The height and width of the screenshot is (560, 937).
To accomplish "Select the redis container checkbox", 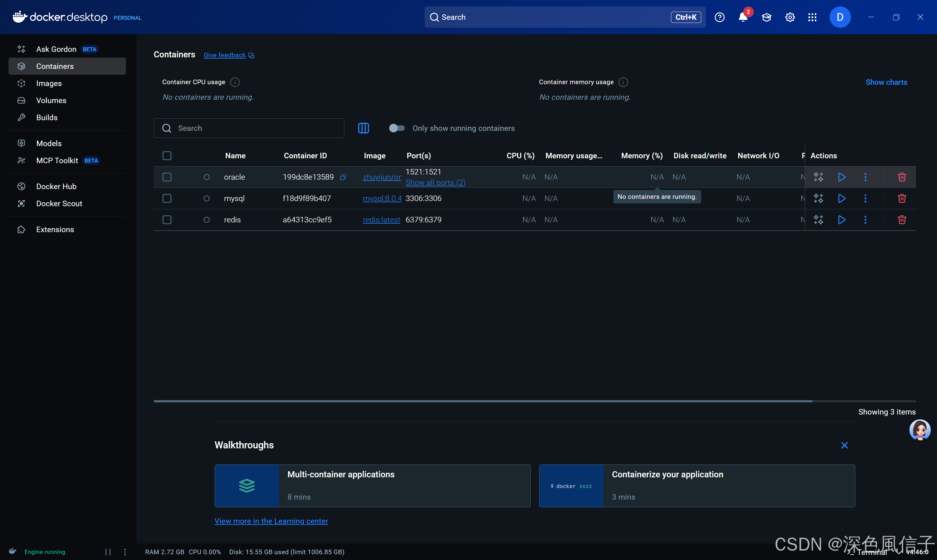I will tap(167, 220).
